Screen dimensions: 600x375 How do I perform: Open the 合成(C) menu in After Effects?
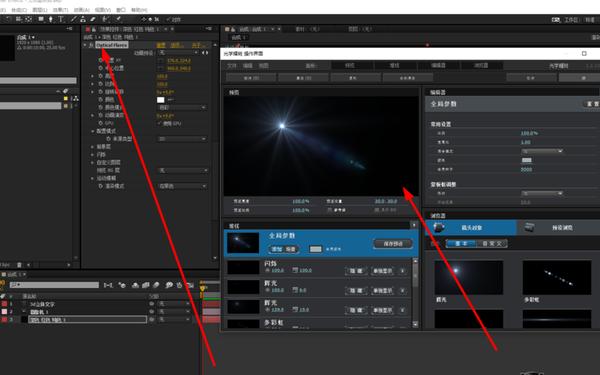pos(19,10)
